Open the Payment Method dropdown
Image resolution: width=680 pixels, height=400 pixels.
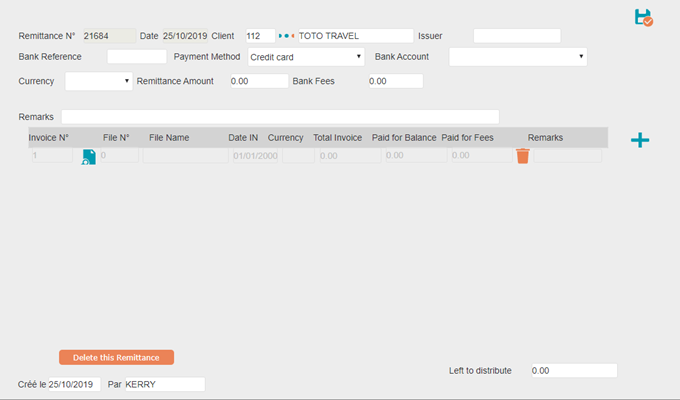click(x=306, y=57)
